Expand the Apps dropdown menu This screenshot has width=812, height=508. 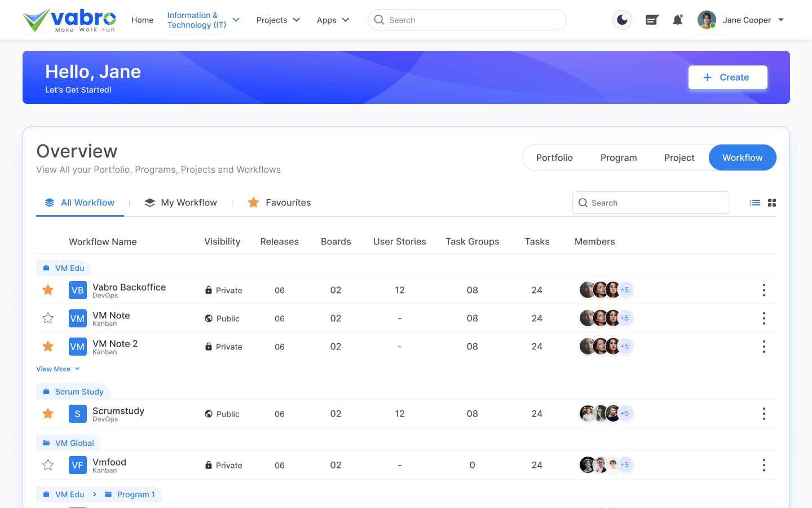coord(333,20)
